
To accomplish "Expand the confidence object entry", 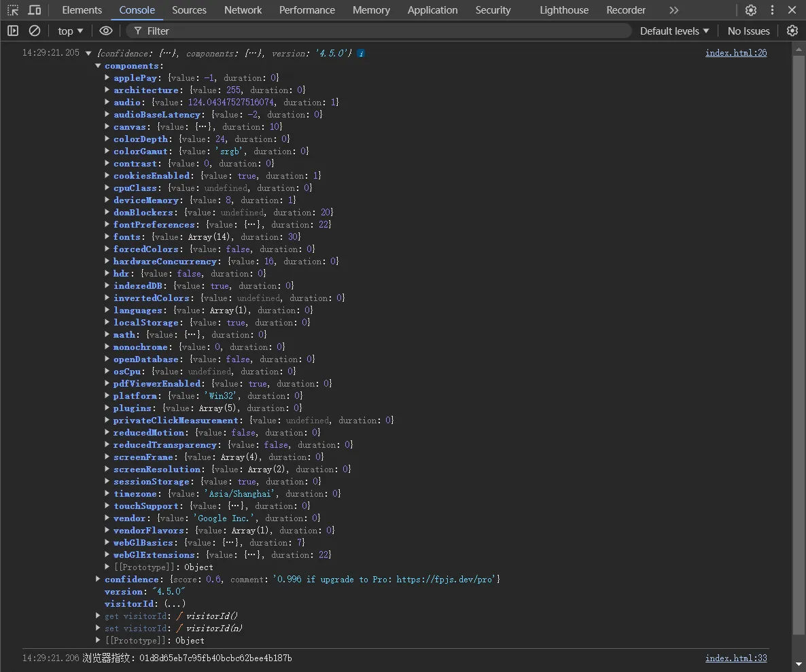I will [99, 579].
